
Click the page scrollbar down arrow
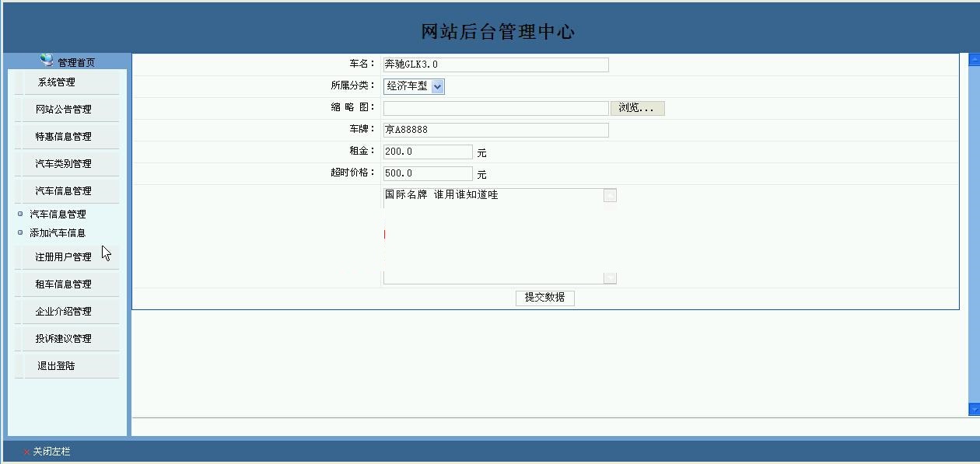coord(974,409)
